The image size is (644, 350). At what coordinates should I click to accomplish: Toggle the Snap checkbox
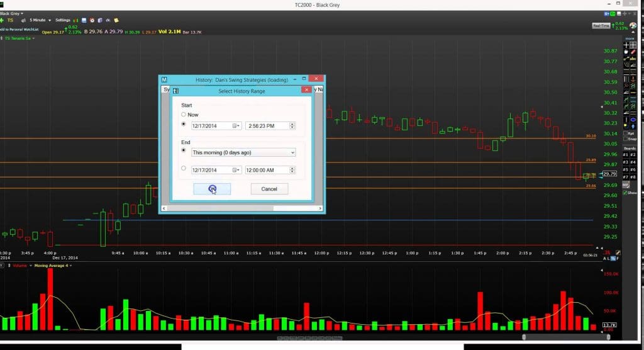[626, 138]
